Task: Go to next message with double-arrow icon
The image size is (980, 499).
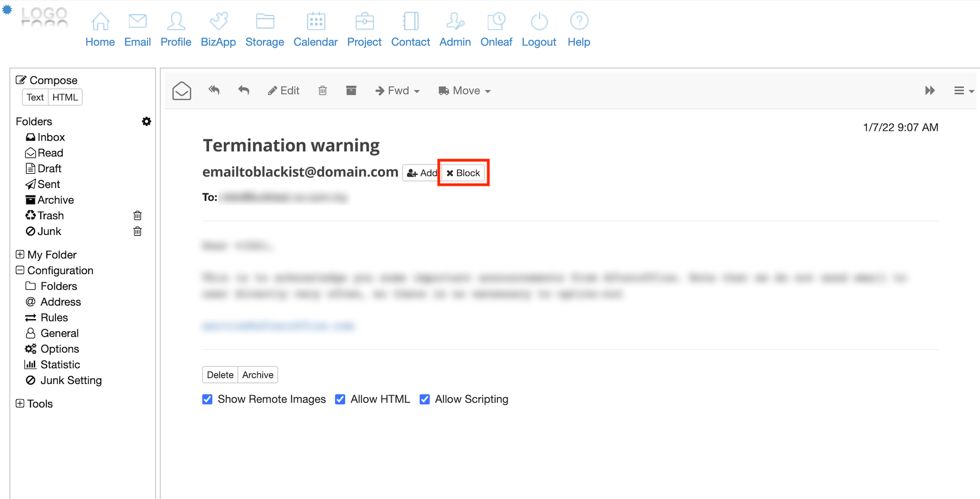Action: coord(930,90)
